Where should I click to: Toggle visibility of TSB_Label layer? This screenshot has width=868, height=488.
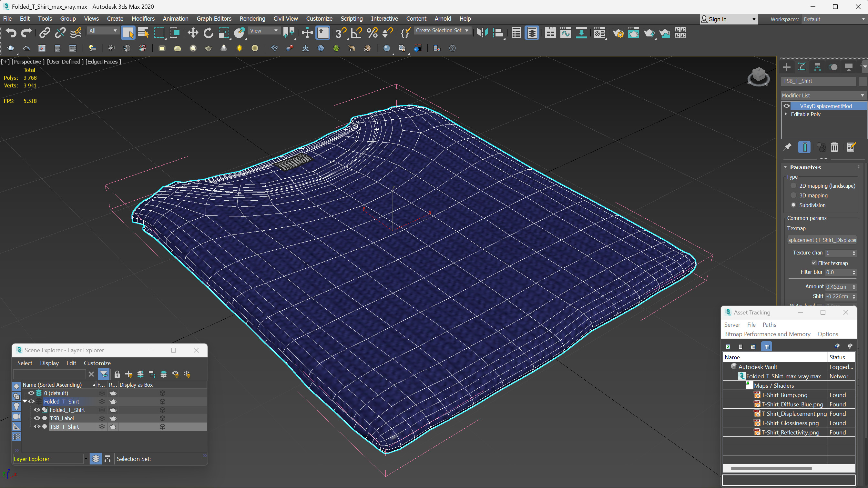tap(37, 418)
